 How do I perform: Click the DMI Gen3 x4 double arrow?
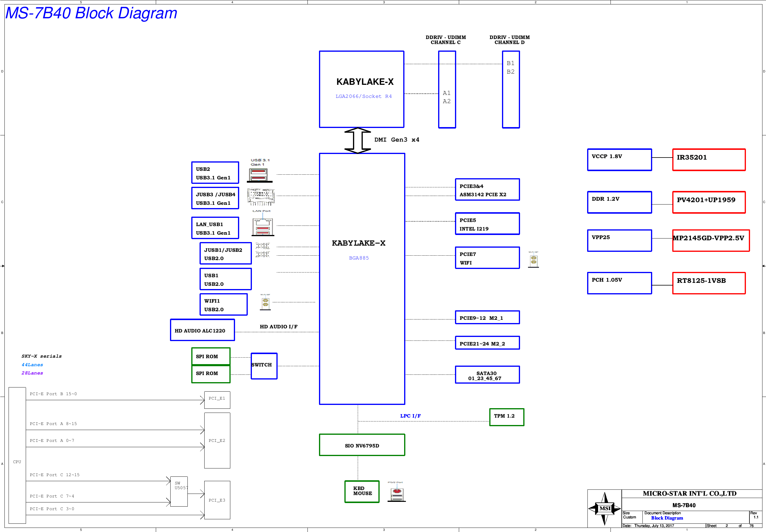(x=357, y=140)
